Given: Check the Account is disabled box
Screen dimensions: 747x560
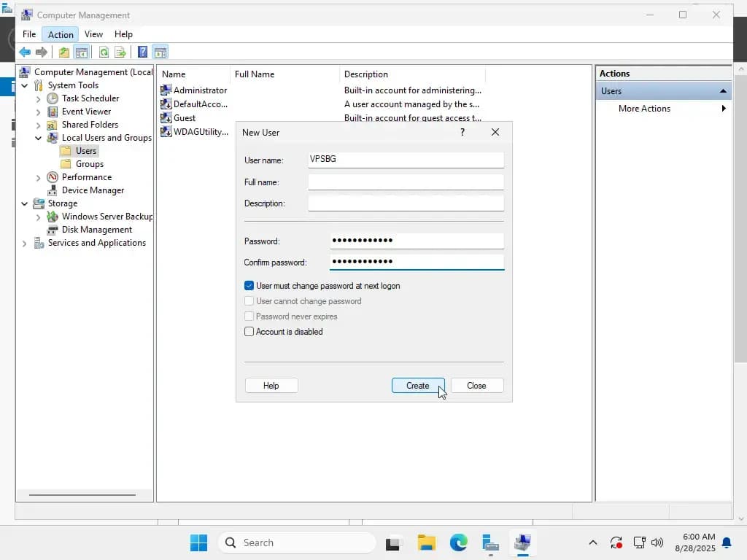Looking at the screenshot, I should click(x=249, y=332).
